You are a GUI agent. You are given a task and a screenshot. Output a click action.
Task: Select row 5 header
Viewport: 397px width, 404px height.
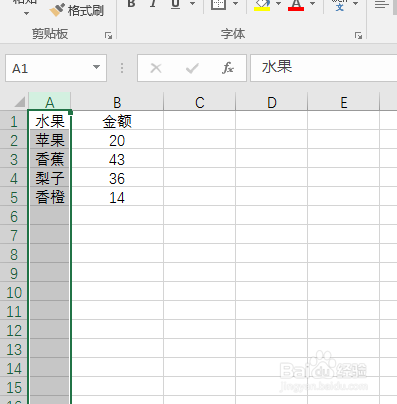14,197
